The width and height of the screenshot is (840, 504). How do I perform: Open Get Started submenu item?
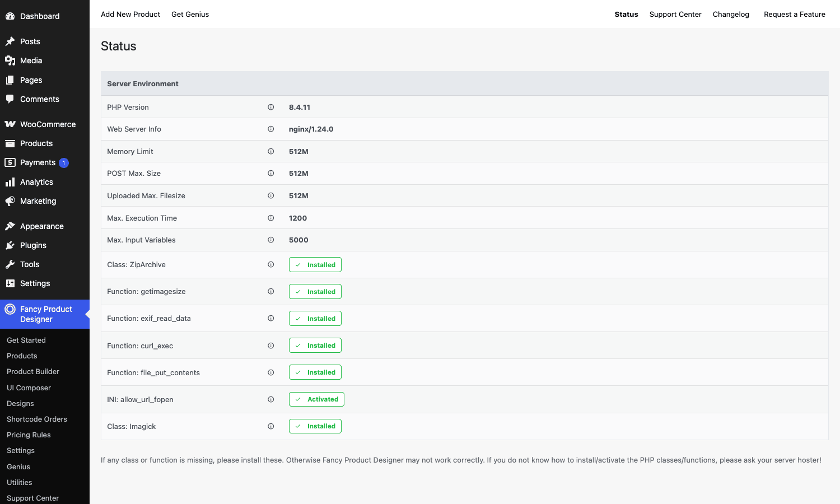[26, 340]
